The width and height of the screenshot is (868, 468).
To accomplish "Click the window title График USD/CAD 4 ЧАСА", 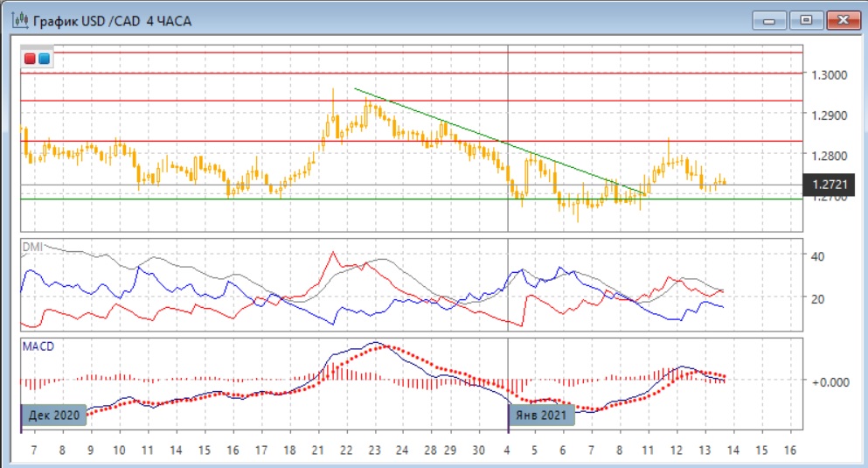I will click(x=112, y=19).
